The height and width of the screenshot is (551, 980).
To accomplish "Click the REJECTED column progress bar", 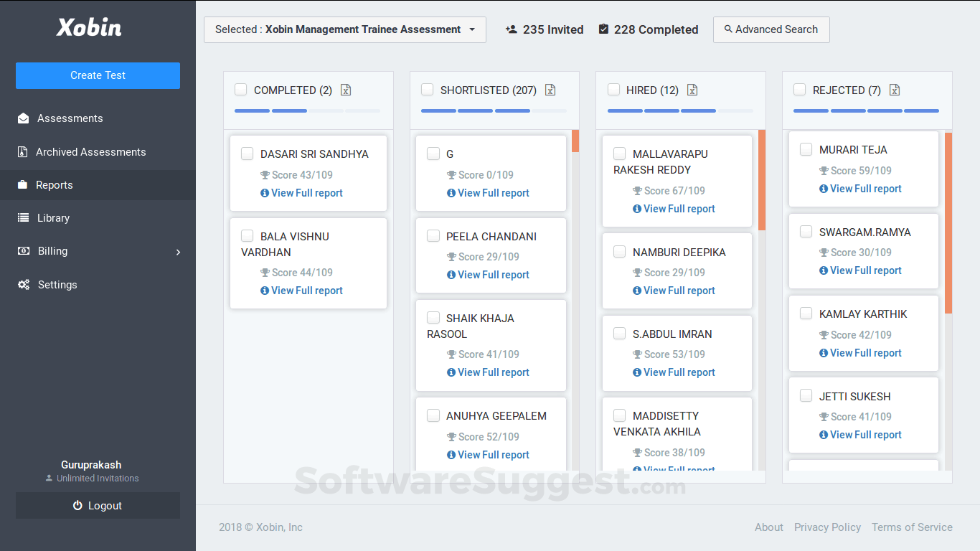I will (x=867, y=111).
